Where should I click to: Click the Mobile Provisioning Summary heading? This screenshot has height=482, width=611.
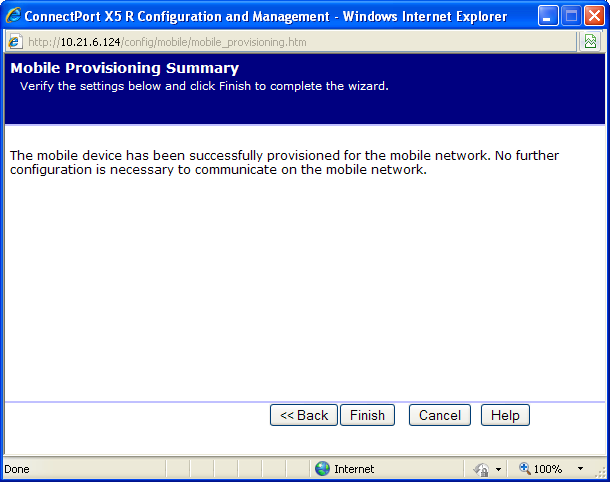[124, 68]
